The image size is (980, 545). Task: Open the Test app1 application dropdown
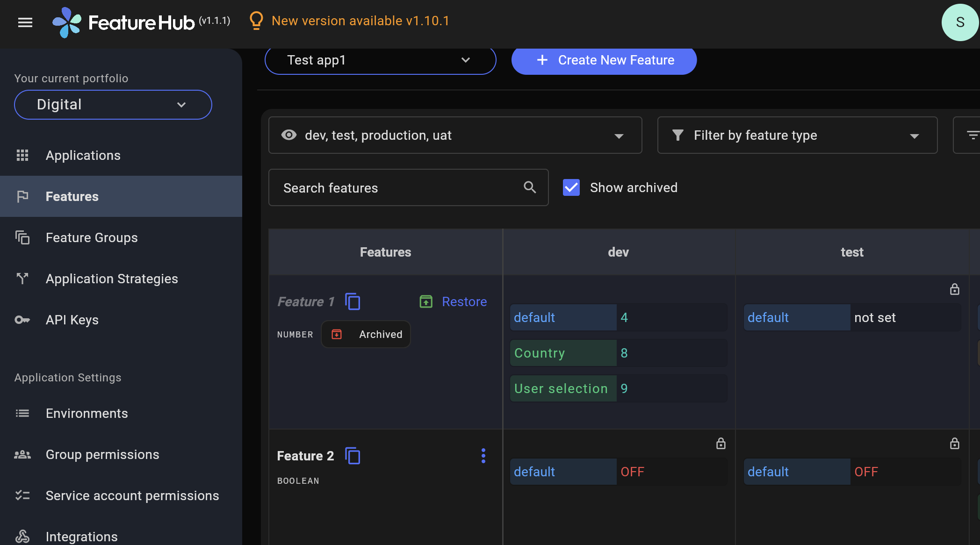(380, 60)
